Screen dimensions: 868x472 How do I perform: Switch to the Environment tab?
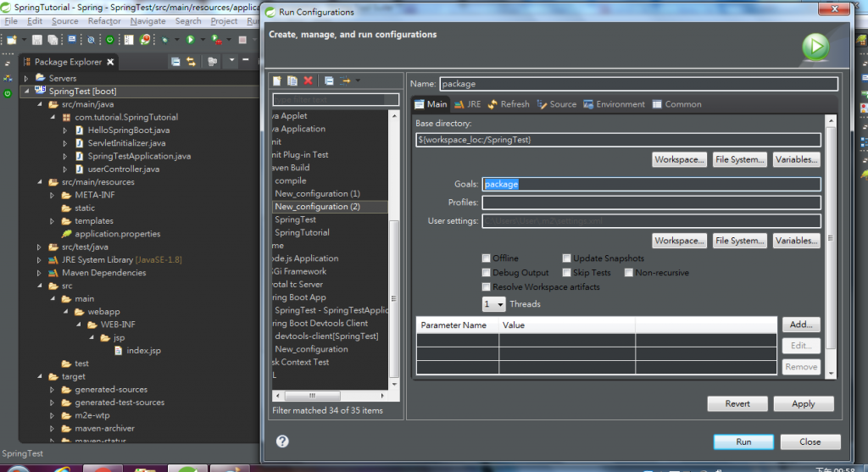(x=615, y=104)
